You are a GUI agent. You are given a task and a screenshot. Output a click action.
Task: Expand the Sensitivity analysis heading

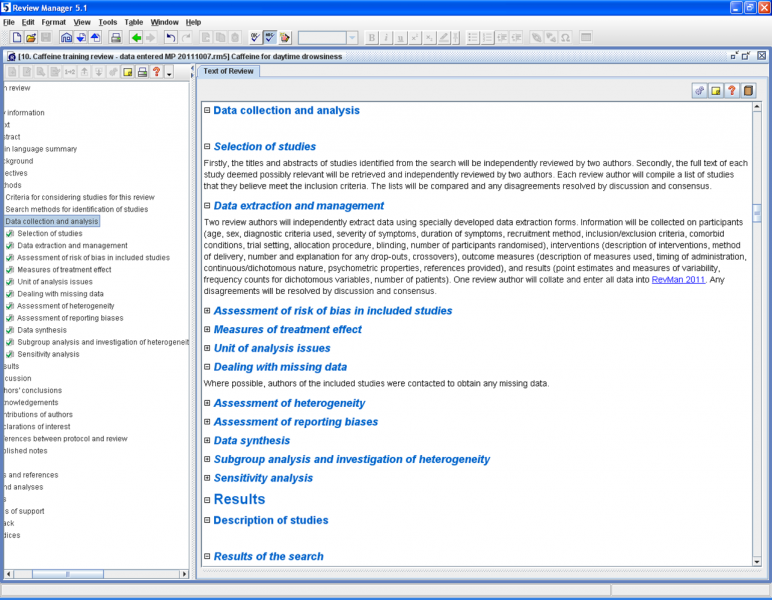[x=207, y=478]
